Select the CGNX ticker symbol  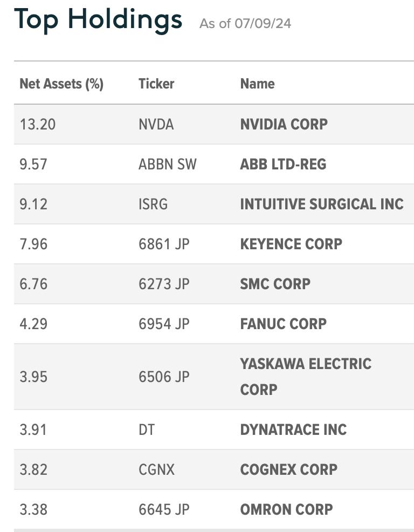(x=156, y=469)
